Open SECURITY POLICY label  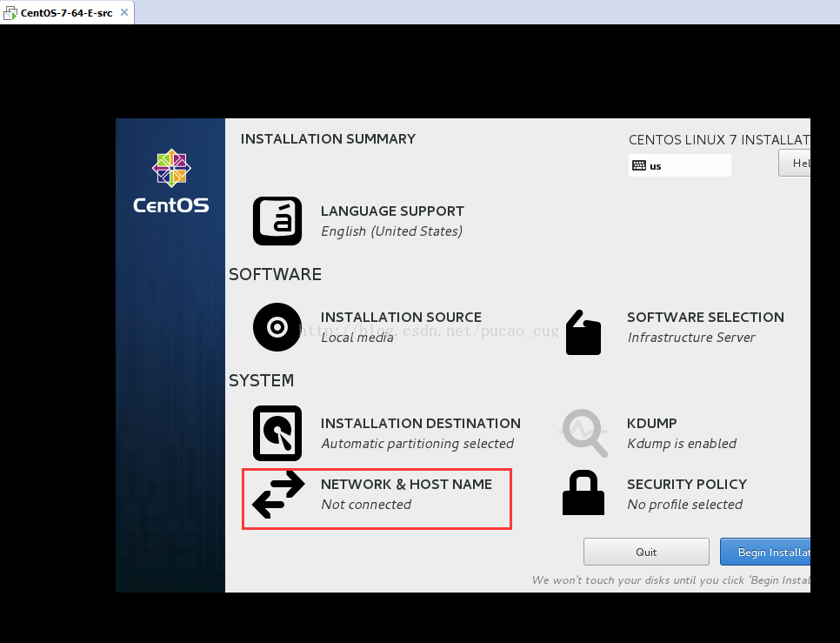[687, 485]
